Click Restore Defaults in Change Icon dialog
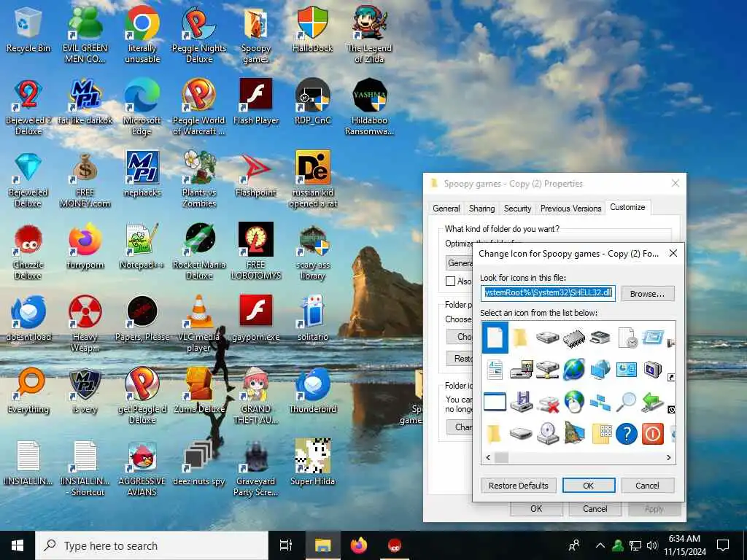747x560 pixels. click(x=519, y=485)
